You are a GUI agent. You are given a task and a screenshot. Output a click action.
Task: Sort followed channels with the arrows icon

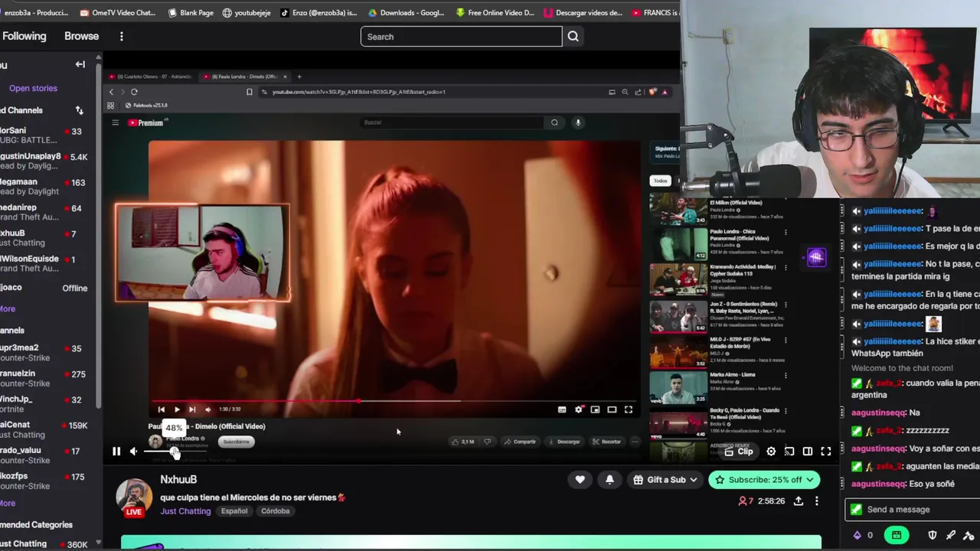tap(79, 110)
